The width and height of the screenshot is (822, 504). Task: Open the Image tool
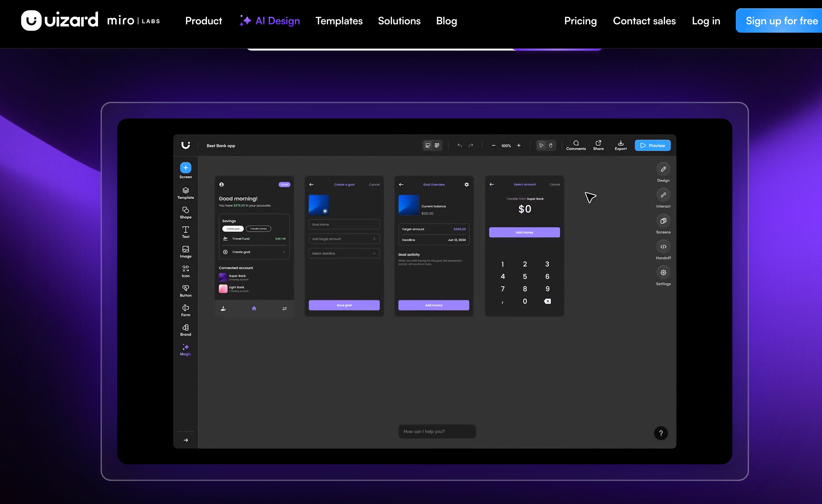pos(185,252)
